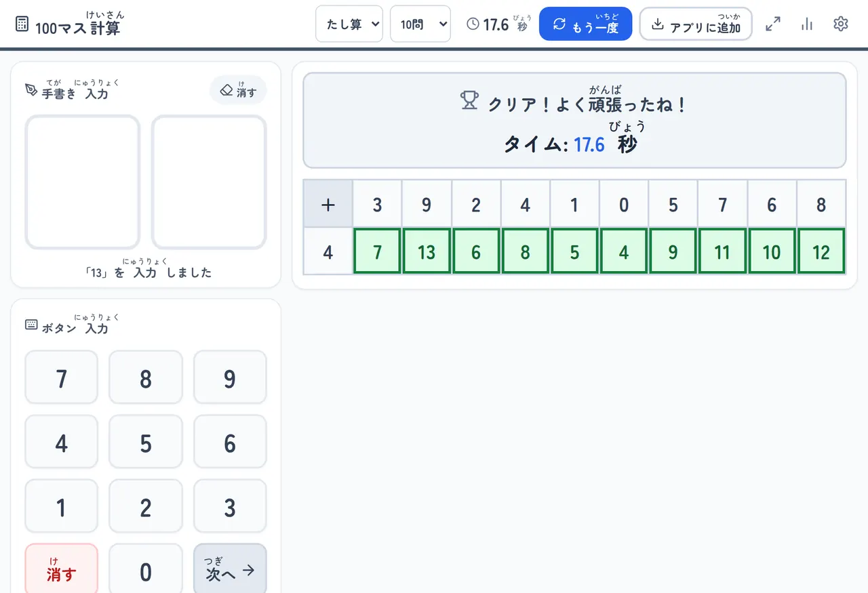The width and height of the screenshot is (868, 593).
Task: Open the 10問 question count dropdown
Action: [420, 24]
